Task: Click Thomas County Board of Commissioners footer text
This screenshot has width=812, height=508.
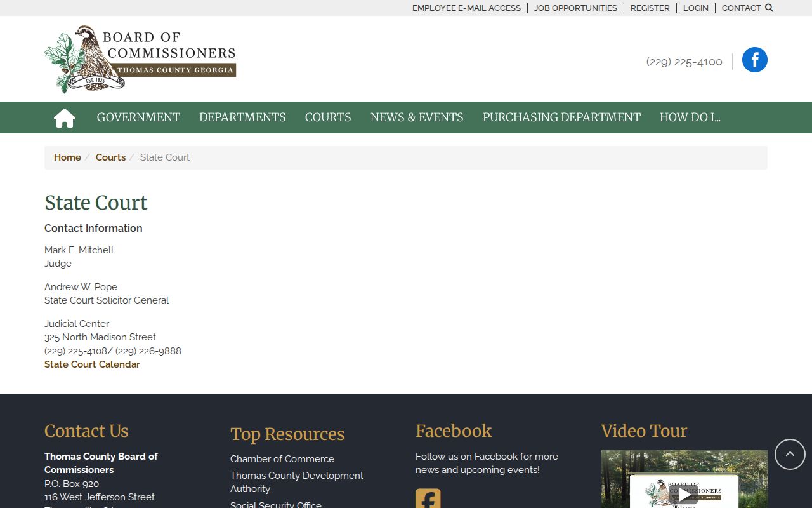Action: 101,463
